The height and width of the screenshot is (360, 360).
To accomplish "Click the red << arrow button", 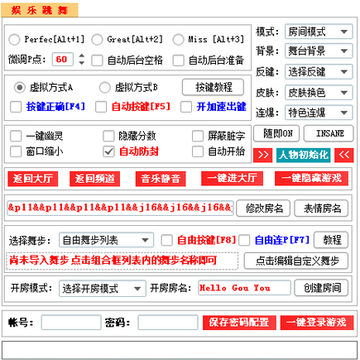I will coord(344,155).
